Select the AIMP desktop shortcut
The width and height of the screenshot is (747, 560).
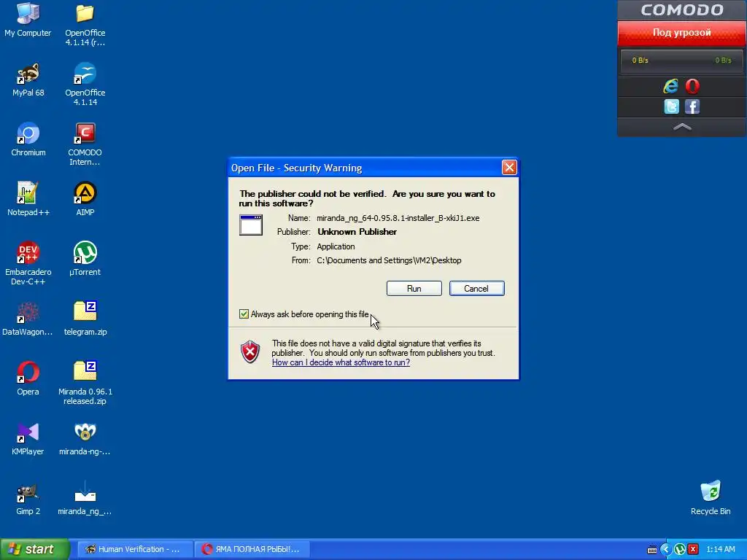[85, 200]
